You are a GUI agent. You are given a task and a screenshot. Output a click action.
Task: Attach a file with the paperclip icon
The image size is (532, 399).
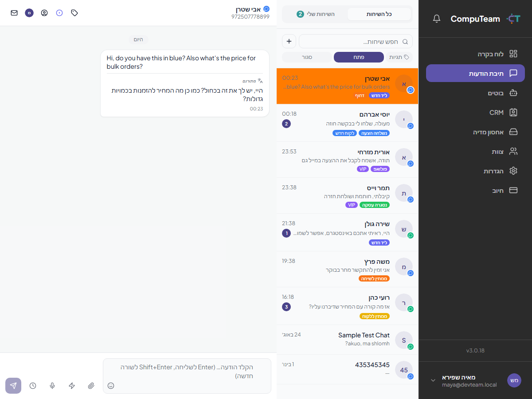coord(91,386)
